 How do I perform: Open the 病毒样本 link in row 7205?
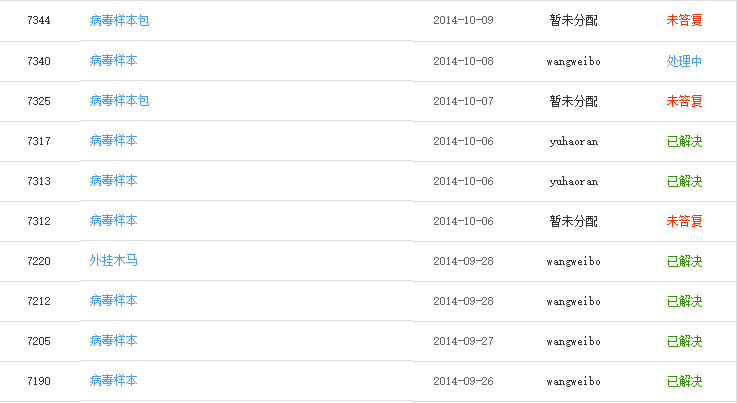point(113,340)
